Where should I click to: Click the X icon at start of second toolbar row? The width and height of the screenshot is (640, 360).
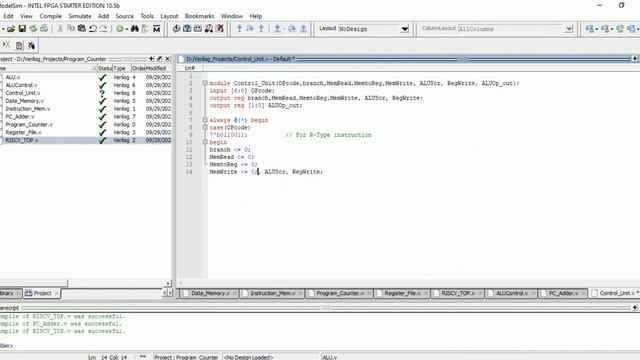pyautogui.click(x=7, y=45)
